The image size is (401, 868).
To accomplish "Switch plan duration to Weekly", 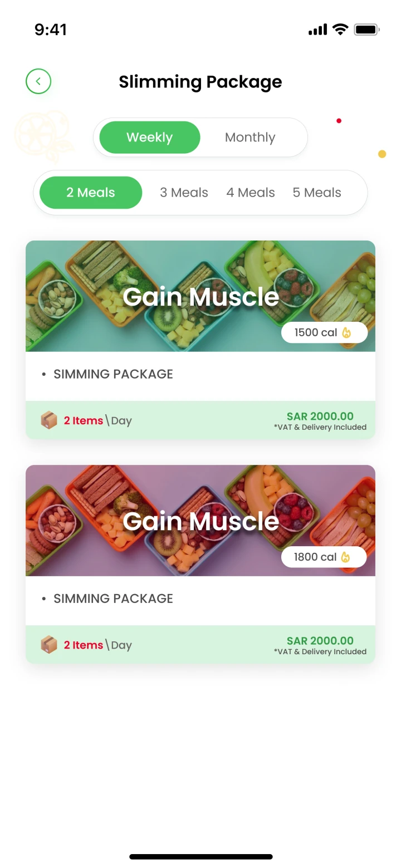I will pos(149,138).
